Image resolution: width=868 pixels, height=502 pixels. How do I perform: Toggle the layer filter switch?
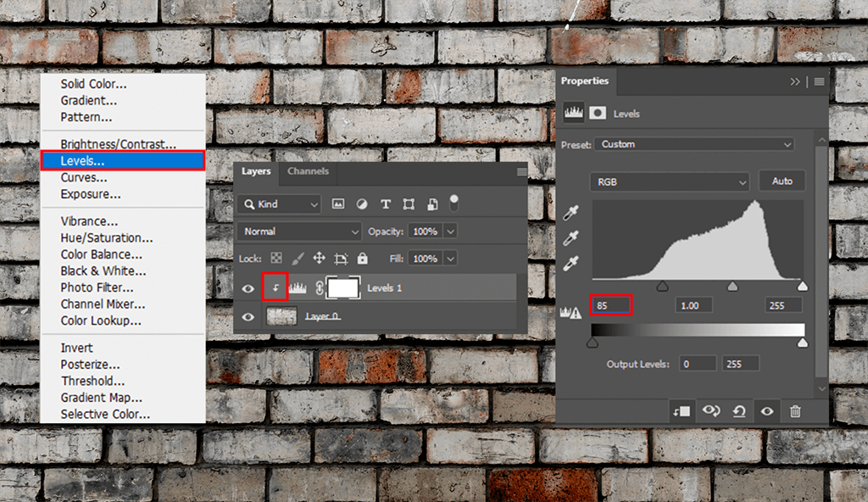tap(454, 203)
